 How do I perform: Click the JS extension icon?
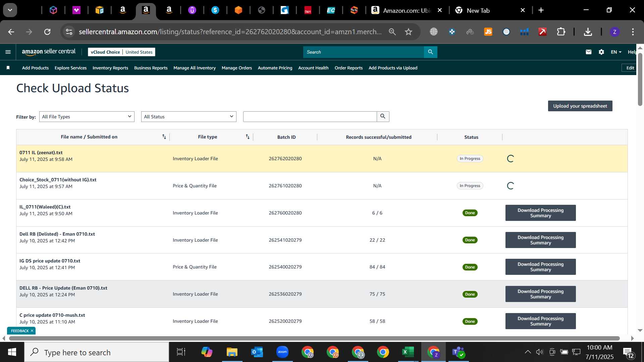(488, 32)
